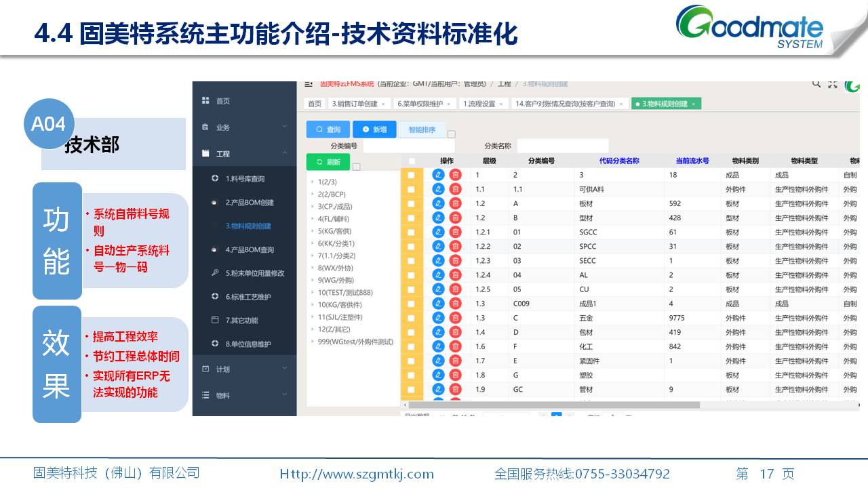The width and height of the screenshot is (868, 488).
Task: Check the select-all checkbox in table header
Action: point(412,161)
